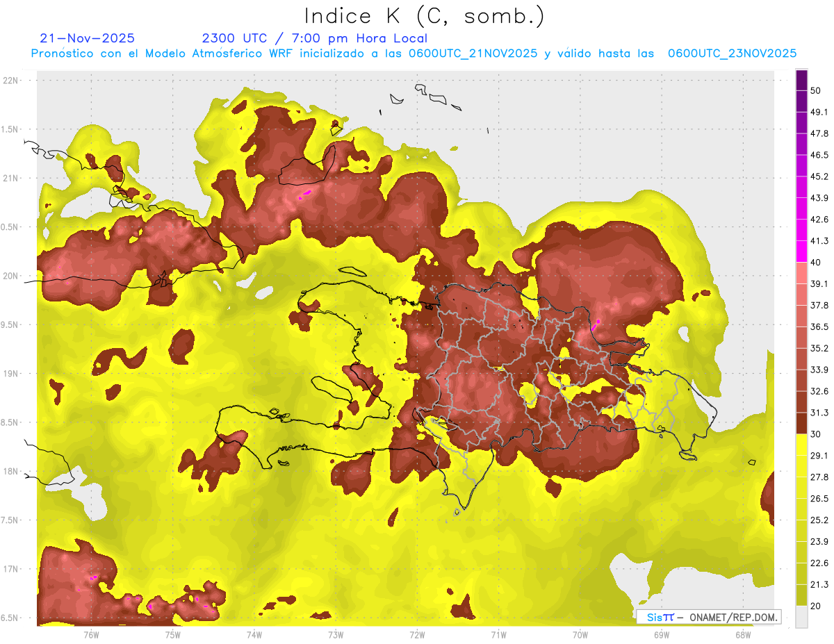Click the '70W' longitude label
The height and width of the screenshot is (644, 834).
pyautogui.click(x=580, y=634)
